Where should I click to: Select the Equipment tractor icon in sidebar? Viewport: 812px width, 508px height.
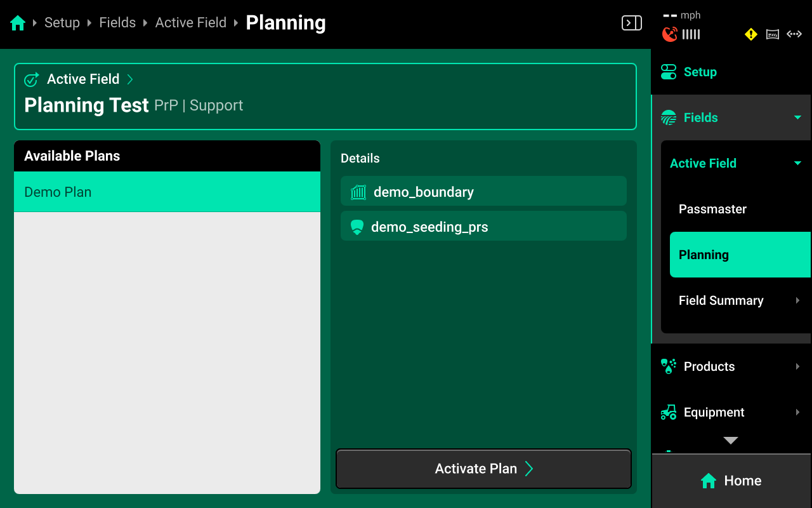click(668, 412)
